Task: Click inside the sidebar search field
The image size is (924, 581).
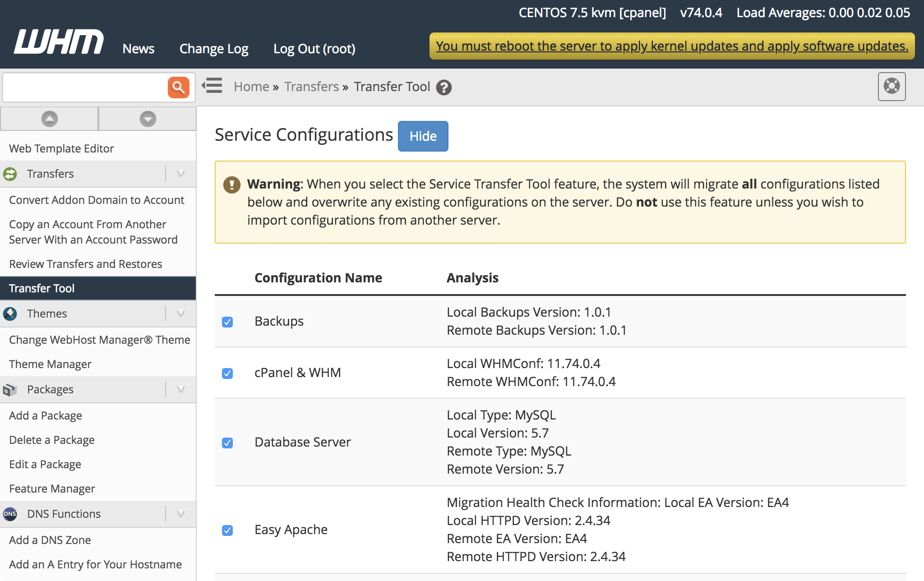Action: (86, 87)
